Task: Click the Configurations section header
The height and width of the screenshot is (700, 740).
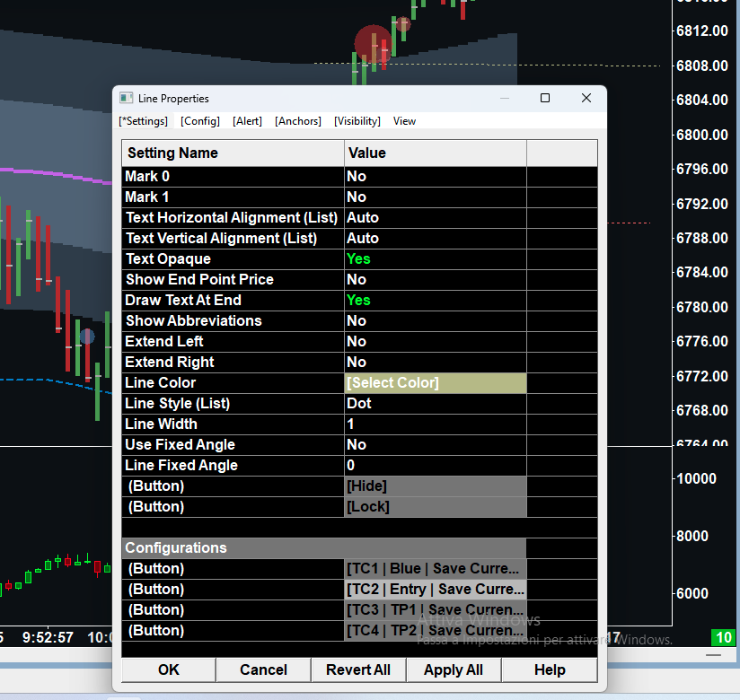Action: [323, 548]
